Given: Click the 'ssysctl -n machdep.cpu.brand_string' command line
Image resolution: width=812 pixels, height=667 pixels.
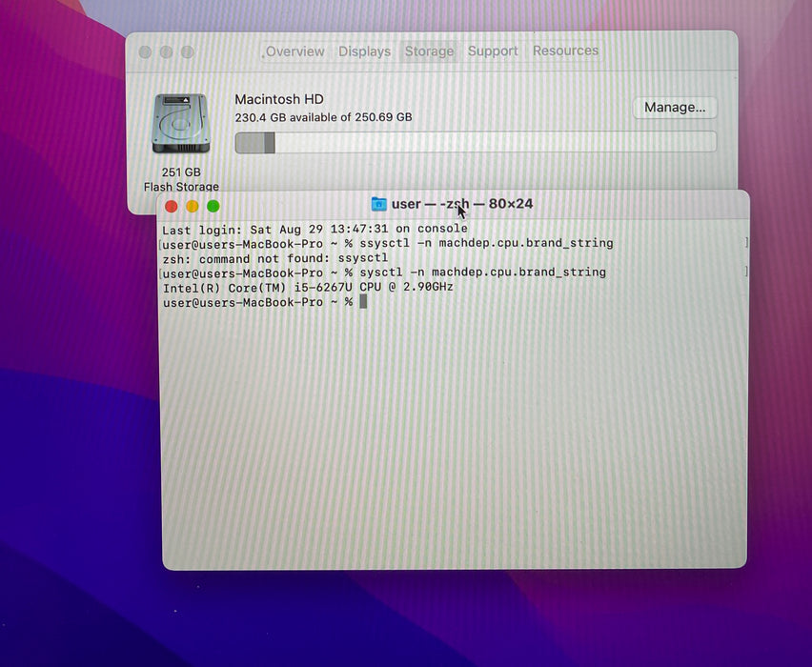Looking at the screenshot, I should click(388, 243).
